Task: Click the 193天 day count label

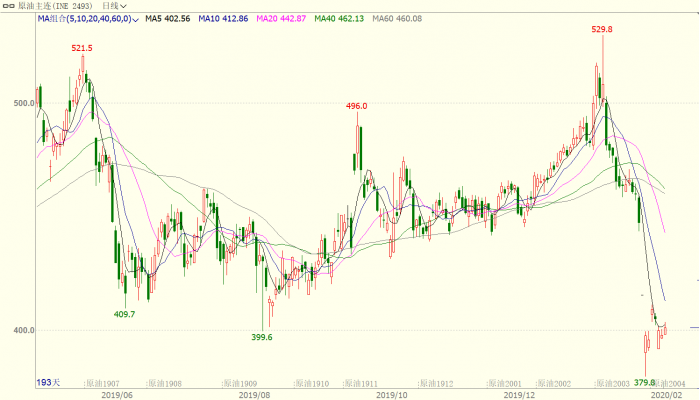Action: [49, 384]
